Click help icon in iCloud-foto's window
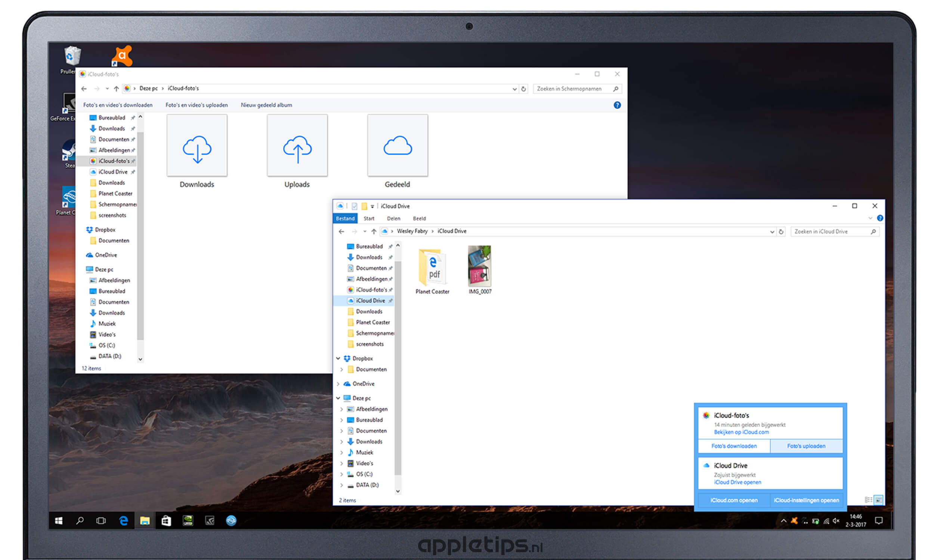The height and width of the screenshot is (560, 934). point(617,105)
